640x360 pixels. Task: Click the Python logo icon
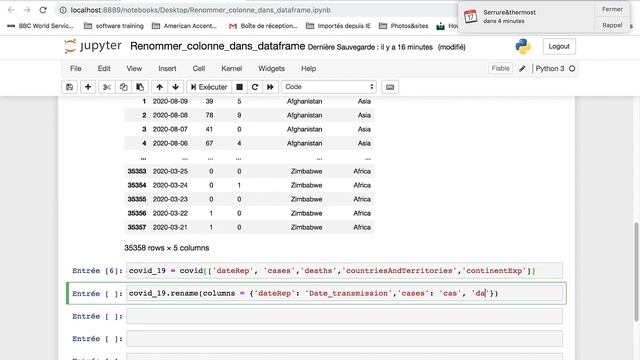523,47
